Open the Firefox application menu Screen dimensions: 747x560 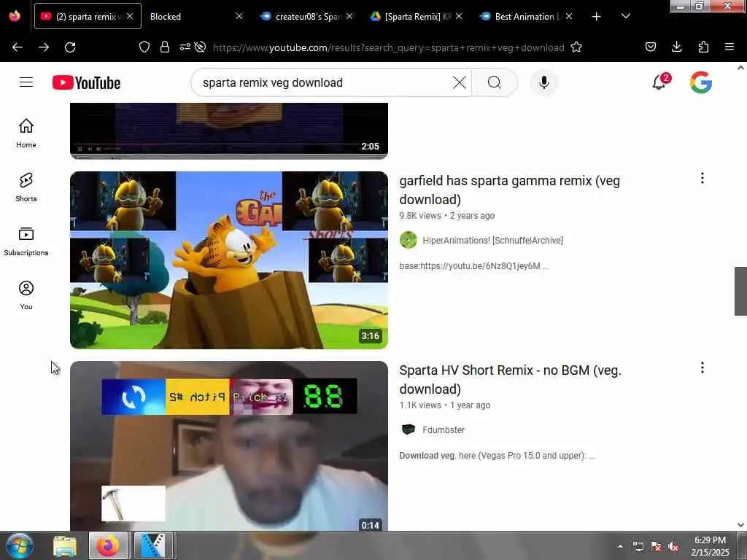(x=729, y=47)
